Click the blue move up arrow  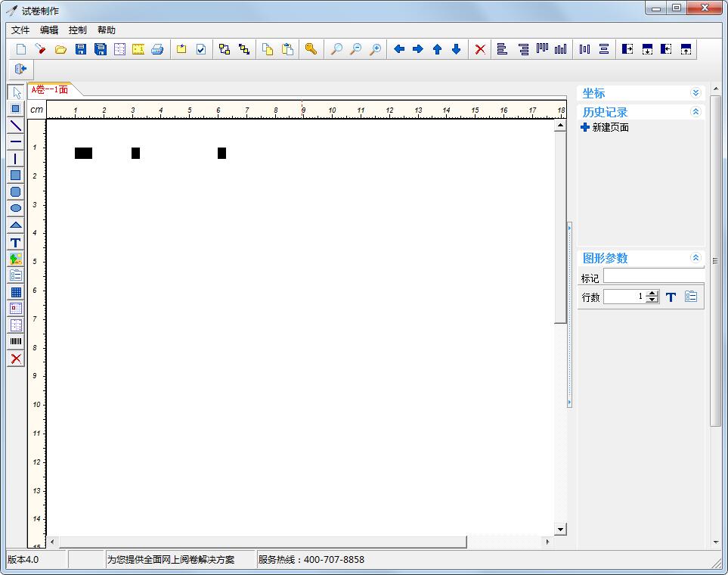[437, 49]
